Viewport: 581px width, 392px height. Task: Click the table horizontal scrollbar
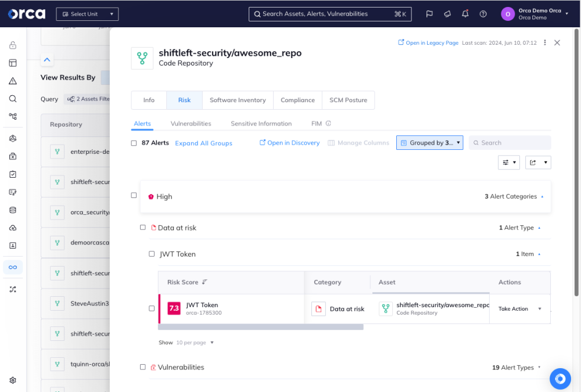click(x=260, y=327)
